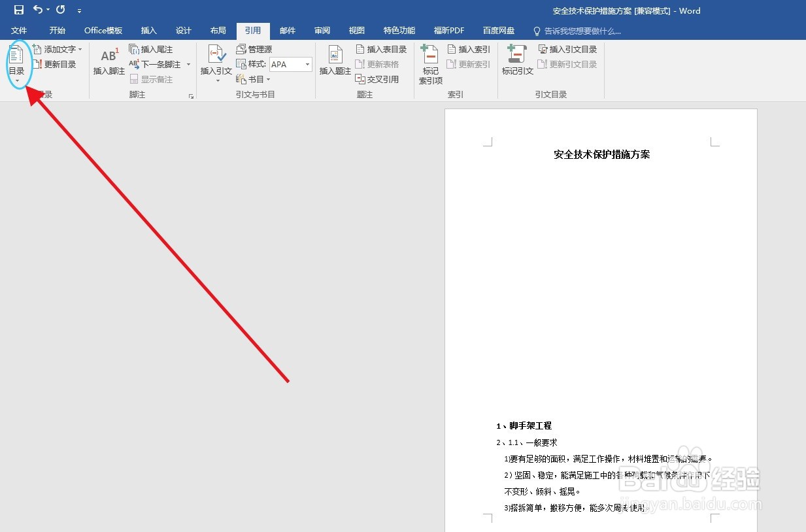The height and width of the screenshot is (532, 806).
Task: Click the 插入脚注 (Insert Footnote) icon
Action: [x=108, y=63]
